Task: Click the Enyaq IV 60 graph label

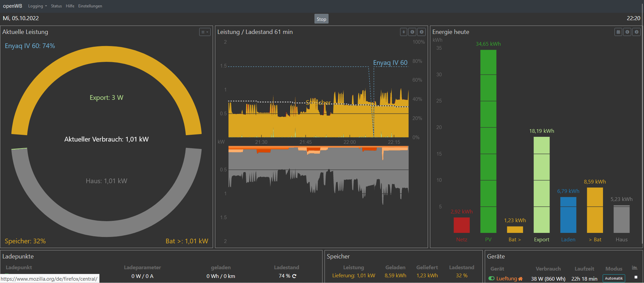Action: (390, 63)
